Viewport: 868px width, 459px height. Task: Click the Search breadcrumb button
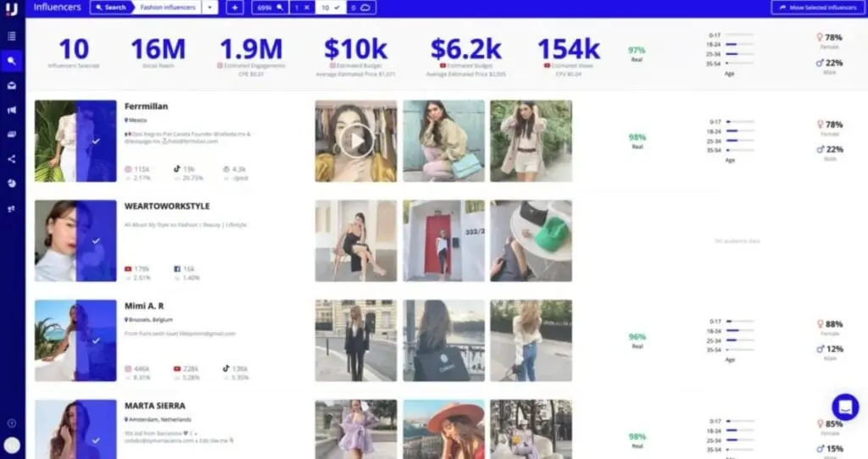click(x=110, y=8)
